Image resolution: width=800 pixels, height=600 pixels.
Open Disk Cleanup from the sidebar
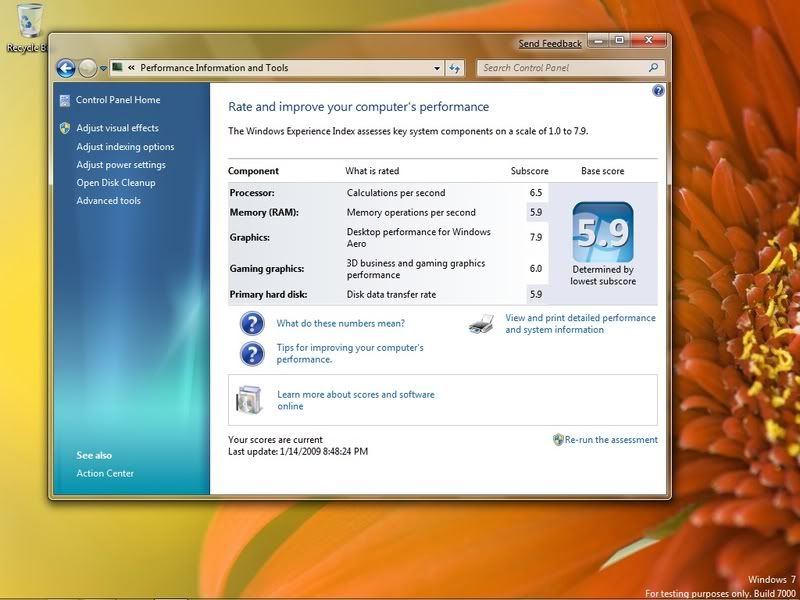[x=116, y=183]
